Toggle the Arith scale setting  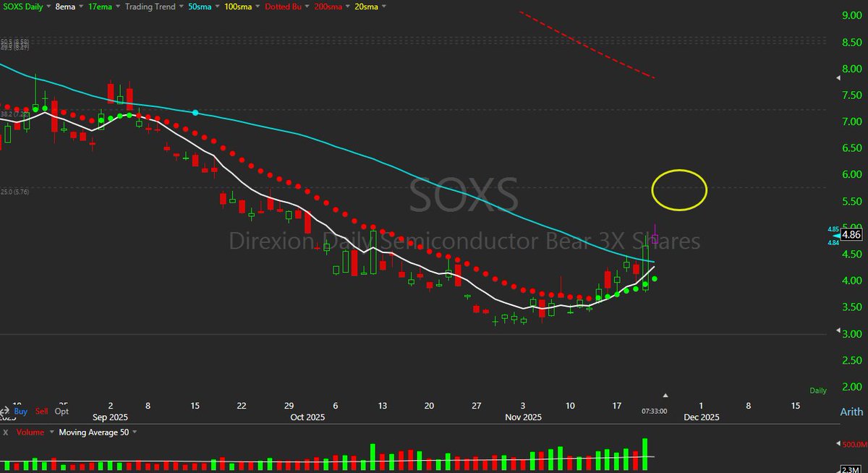[x=851, y=412]
